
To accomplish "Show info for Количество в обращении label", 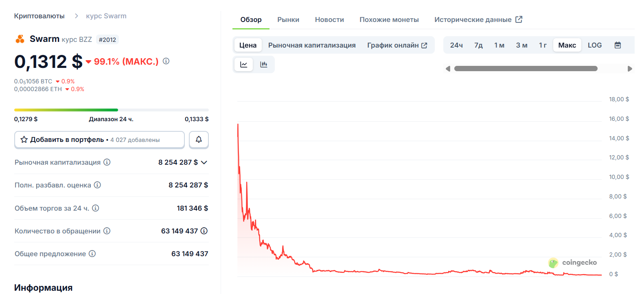I will [107, 231].
